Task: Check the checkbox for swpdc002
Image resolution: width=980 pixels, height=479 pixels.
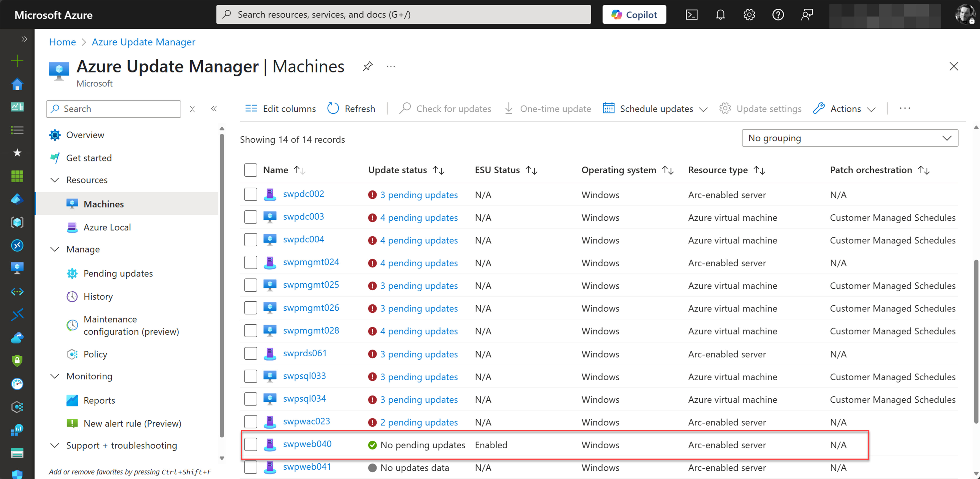Action: tap(251, 194)
